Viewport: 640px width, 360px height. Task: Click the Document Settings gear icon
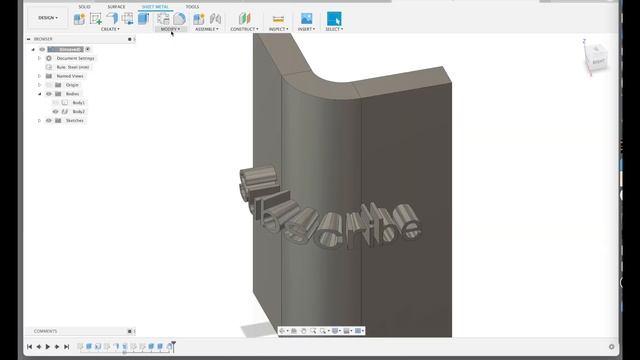pos(49,58)
